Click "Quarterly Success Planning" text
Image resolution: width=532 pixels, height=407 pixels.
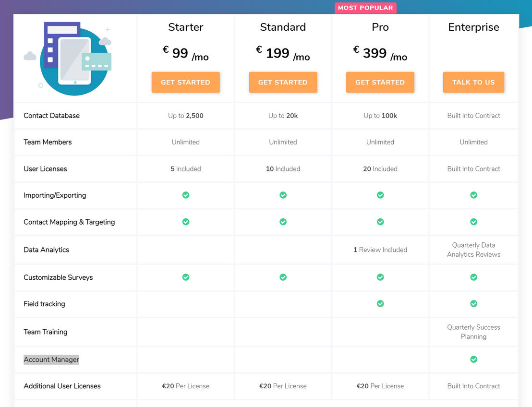pyautogui.click(x=473, y=332)
